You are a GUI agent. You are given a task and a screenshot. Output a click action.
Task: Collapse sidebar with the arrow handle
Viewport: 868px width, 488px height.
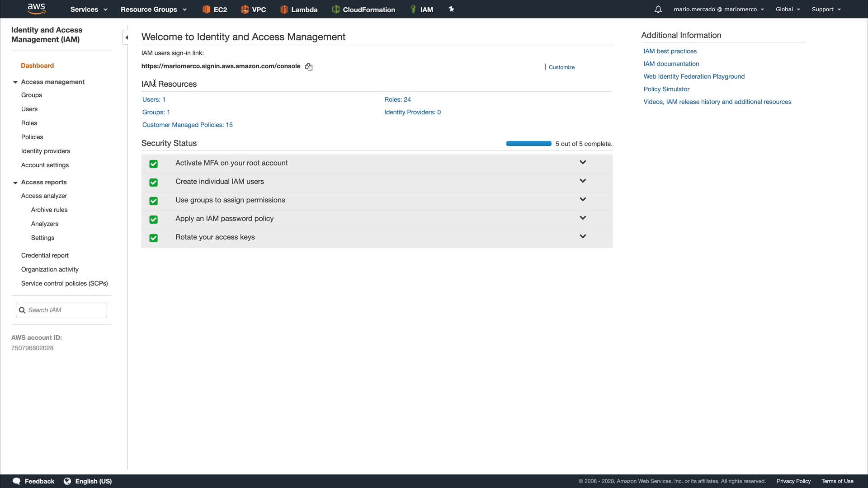coord(127,38)
